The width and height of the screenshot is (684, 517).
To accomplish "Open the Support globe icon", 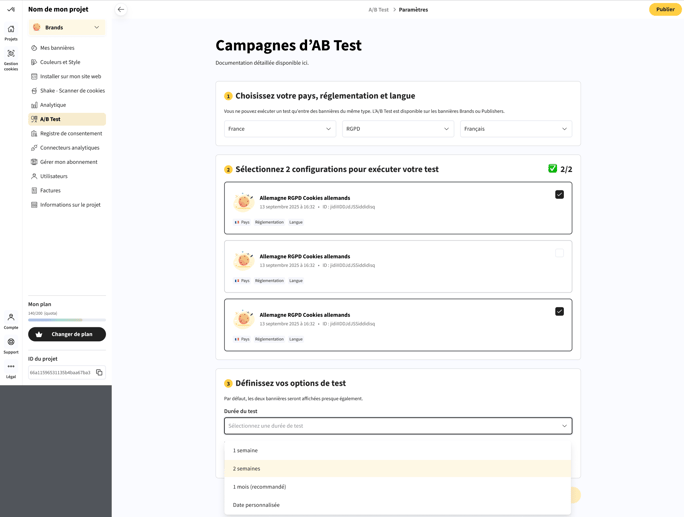I will (x=11, y=342).
